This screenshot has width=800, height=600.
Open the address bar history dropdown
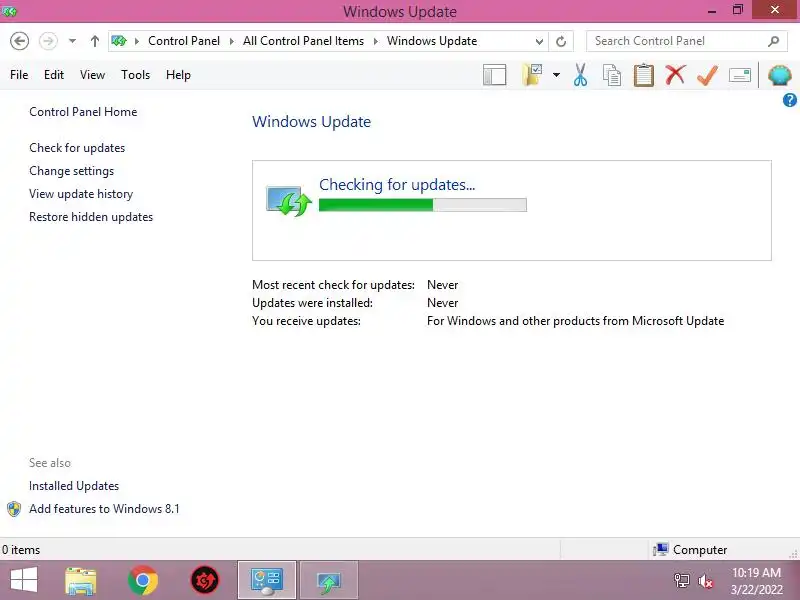click(539, 41)
